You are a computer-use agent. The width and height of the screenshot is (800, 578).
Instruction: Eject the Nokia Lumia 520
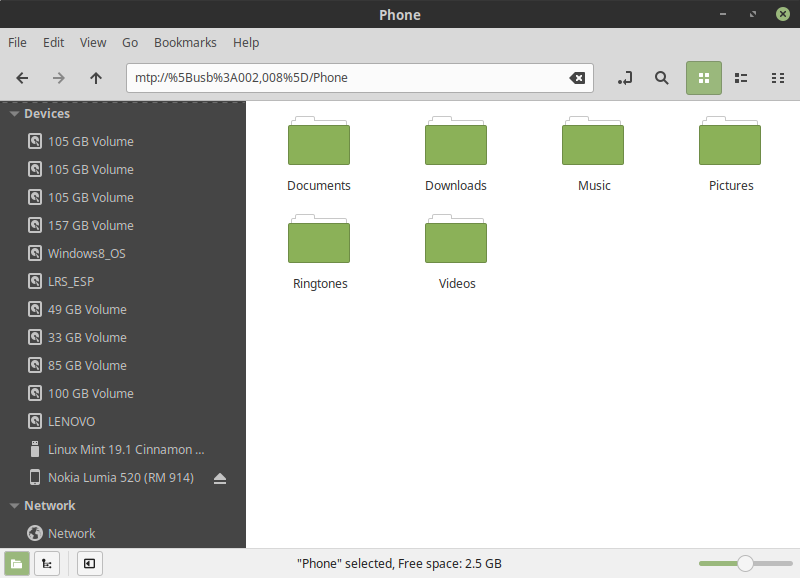[x=220, y=478]
